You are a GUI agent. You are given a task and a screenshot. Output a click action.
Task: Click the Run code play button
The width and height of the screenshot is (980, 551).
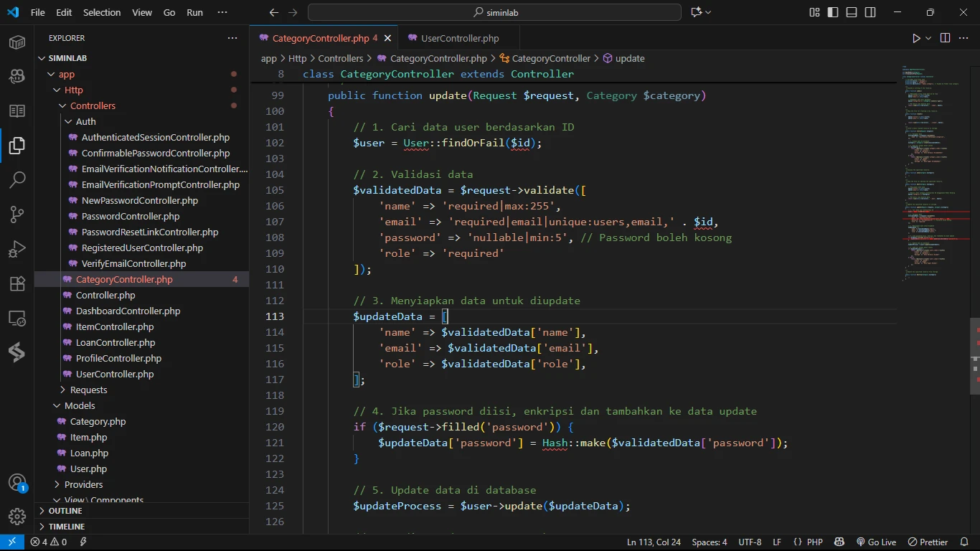coord(916,38)
